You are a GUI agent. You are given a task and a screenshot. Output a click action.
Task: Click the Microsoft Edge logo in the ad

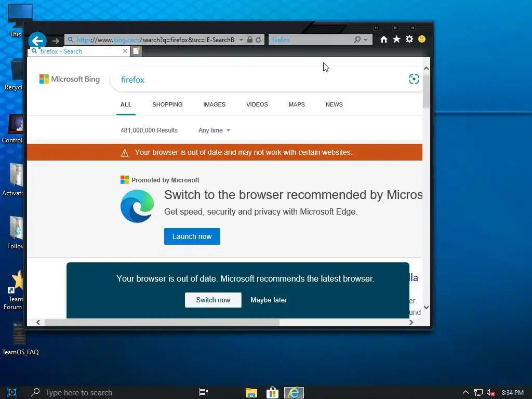click(x=137, y=206)
